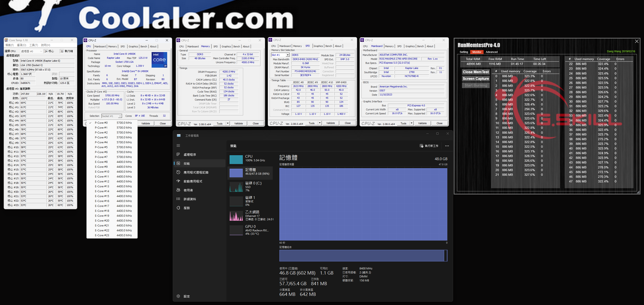Select the checked P-Core #0 entry
The image size is (644, 305).
pyautogui.click(x=112, y=123)
